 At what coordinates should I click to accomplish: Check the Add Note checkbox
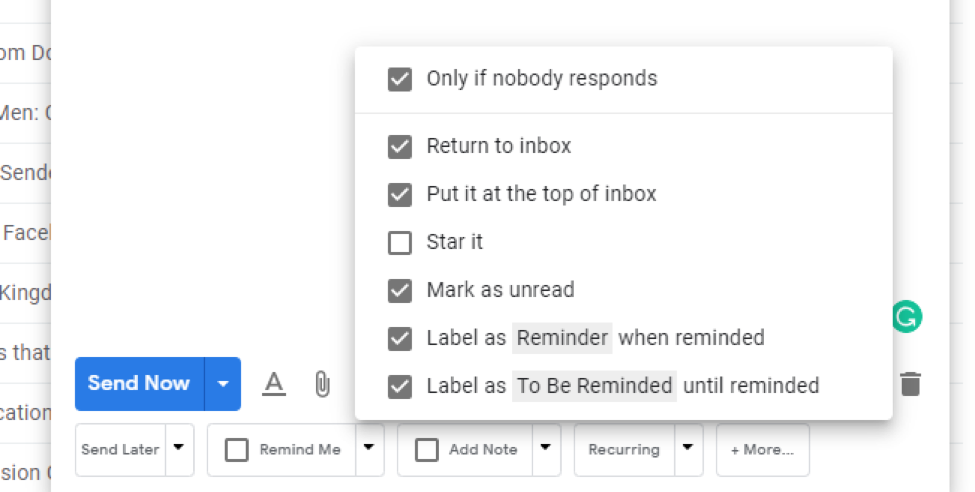[427, 450]
